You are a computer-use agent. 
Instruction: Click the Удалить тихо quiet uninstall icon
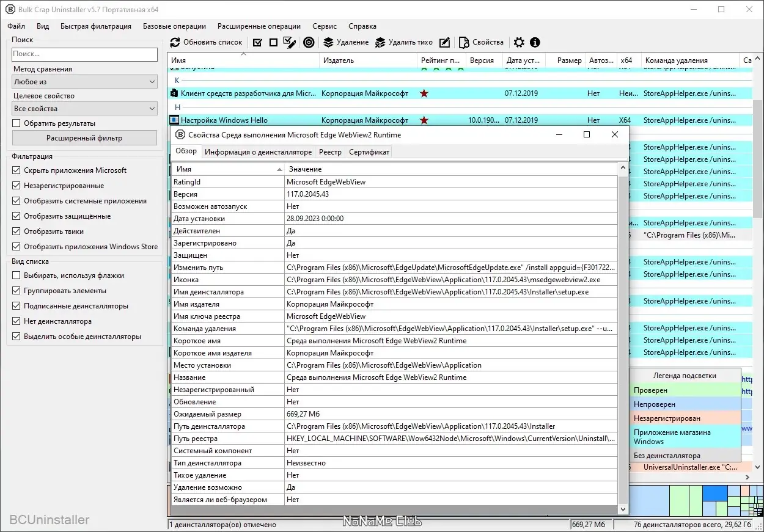click(380, 42)
